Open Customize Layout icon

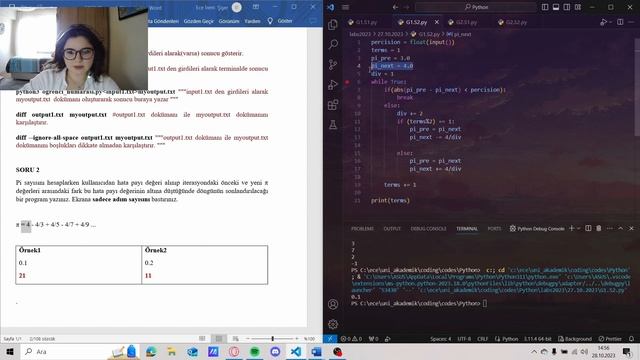pyautogui.click(x=578, y=7)
